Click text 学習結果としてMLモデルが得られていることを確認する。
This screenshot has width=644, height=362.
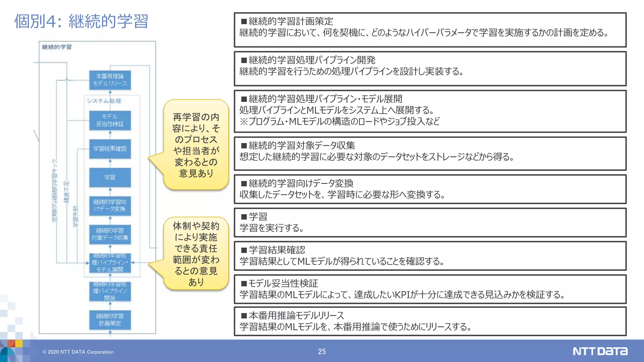pyautogui.click(x=342, y=261)
